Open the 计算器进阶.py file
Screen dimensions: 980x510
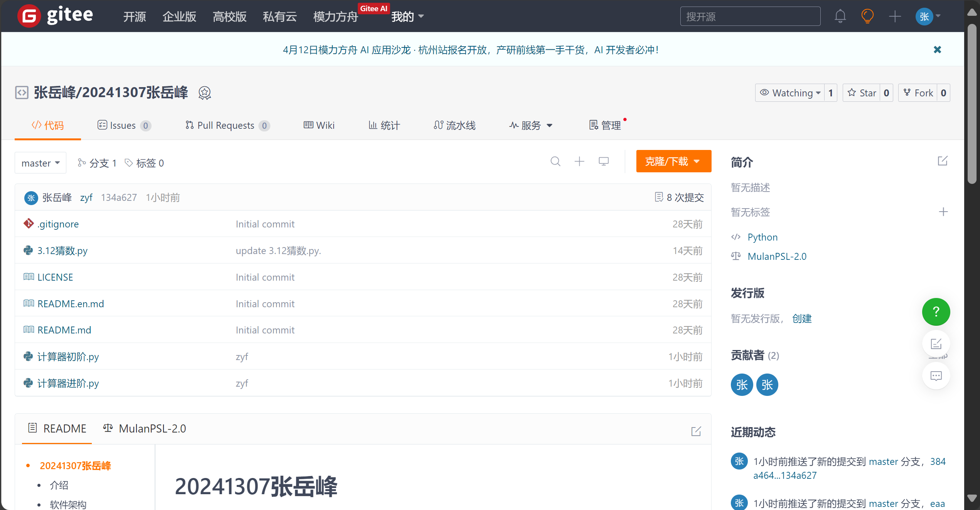(x=68, y=383)
